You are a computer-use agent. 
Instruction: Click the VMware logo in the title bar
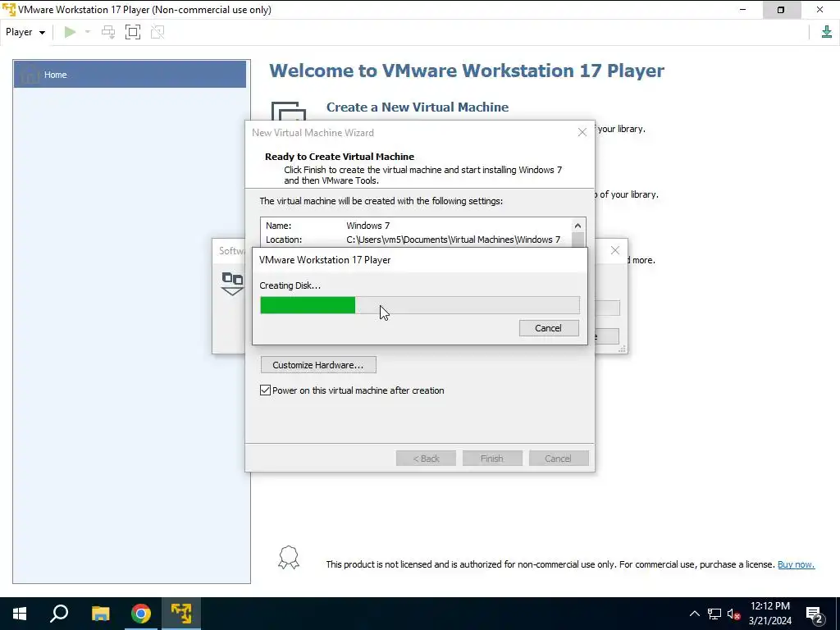[x=8, y=10]
